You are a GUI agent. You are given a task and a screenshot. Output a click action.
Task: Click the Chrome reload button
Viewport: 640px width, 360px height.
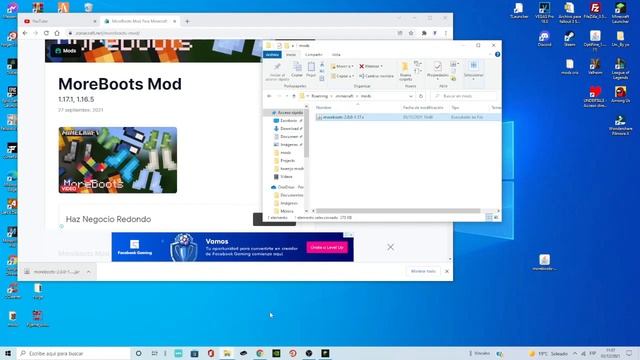46,33
